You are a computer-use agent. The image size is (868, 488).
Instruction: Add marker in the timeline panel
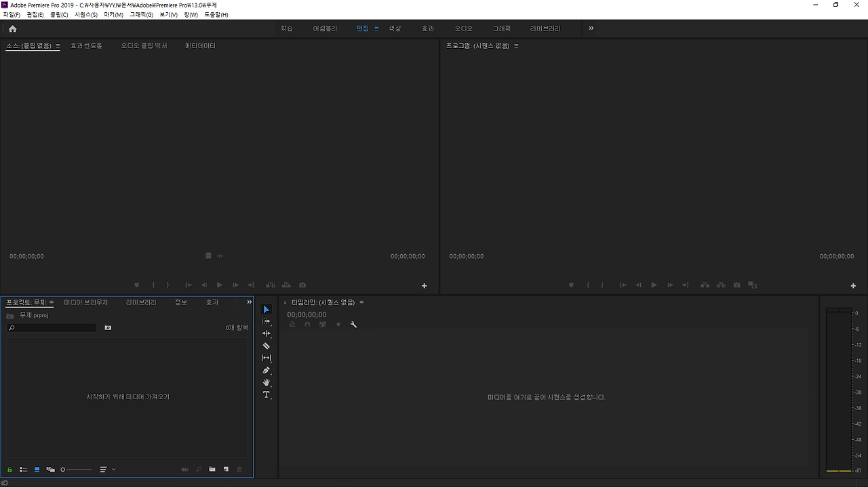(x=338, y=325)
